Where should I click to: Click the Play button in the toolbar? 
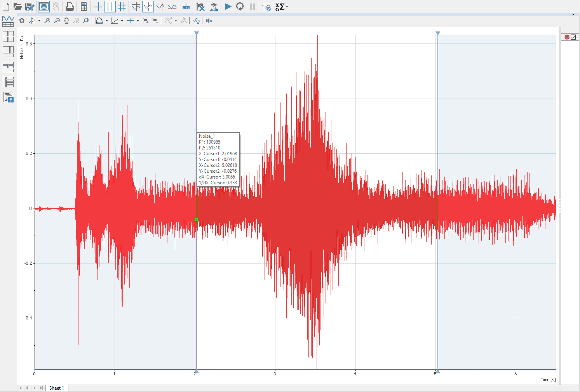coord(228,7)
